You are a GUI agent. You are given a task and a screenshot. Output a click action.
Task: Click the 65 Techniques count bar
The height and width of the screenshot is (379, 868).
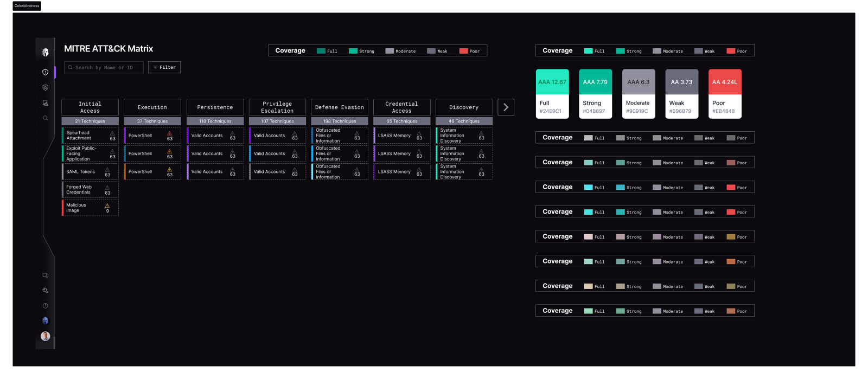click(x=402, y=121)
